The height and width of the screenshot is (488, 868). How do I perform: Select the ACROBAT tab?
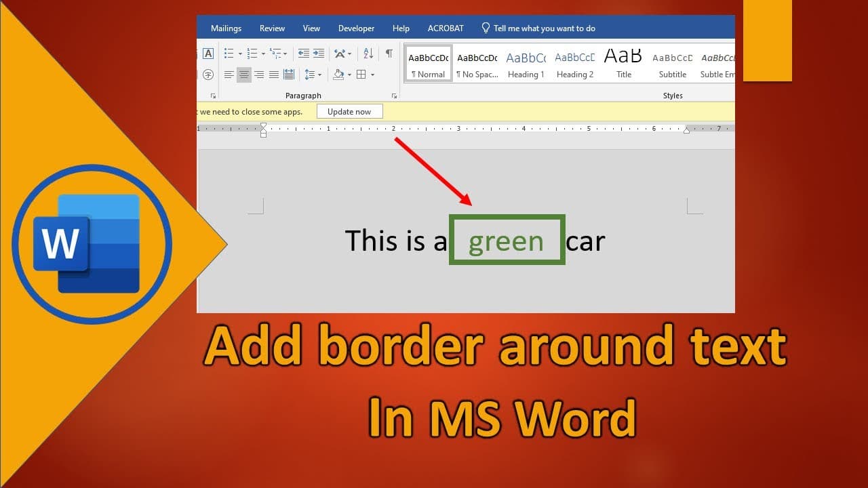click(446, 28)
